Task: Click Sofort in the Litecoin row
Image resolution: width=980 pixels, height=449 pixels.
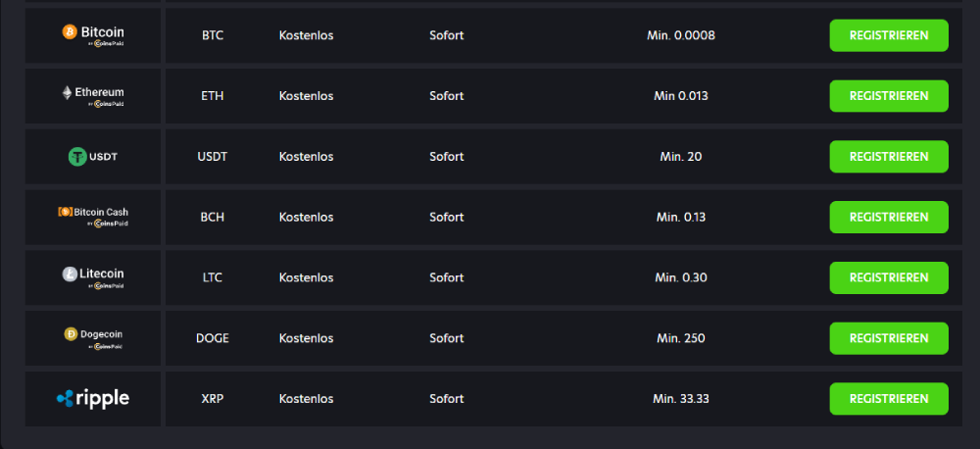Action: click(446, 277)
